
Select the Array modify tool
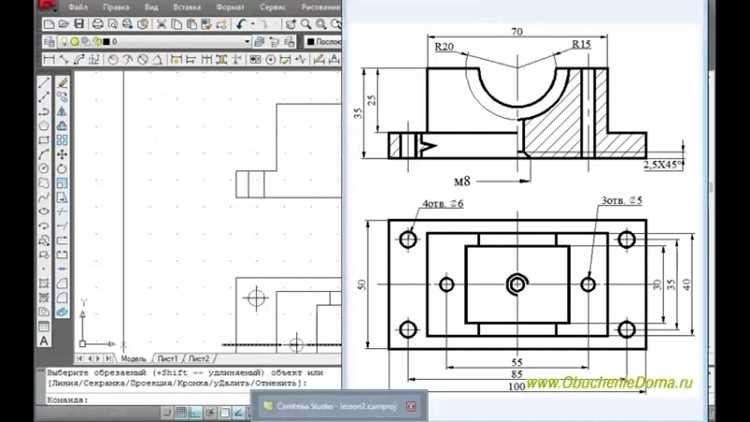point(62,140)
